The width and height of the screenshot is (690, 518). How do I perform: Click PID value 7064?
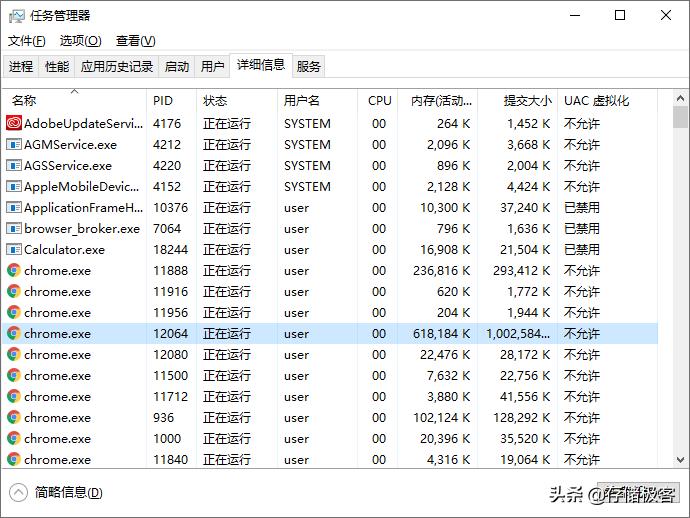click(x=167, y=228)
